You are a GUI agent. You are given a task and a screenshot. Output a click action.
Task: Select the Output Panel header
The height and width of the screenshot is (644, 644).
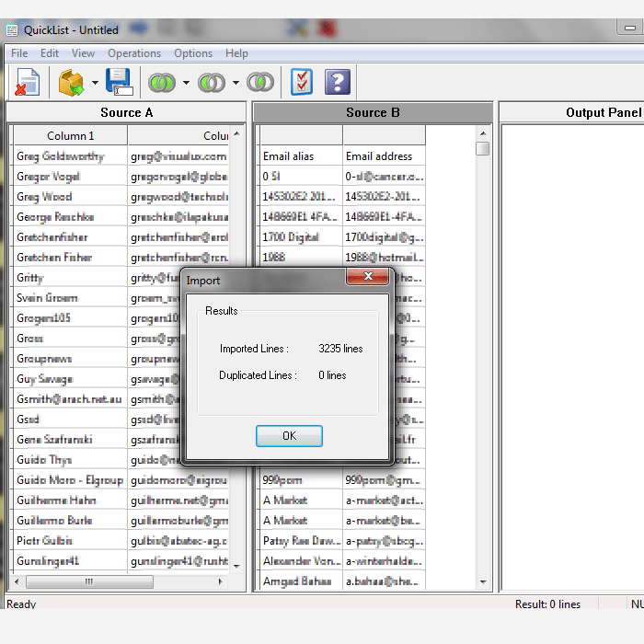[571, 112]
